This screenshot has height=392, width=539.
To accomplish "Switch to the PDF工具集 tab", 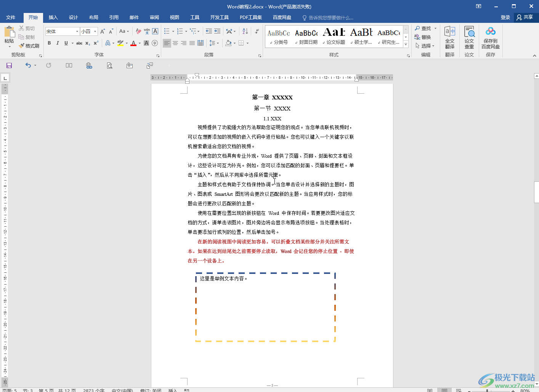I will [251, 18].
